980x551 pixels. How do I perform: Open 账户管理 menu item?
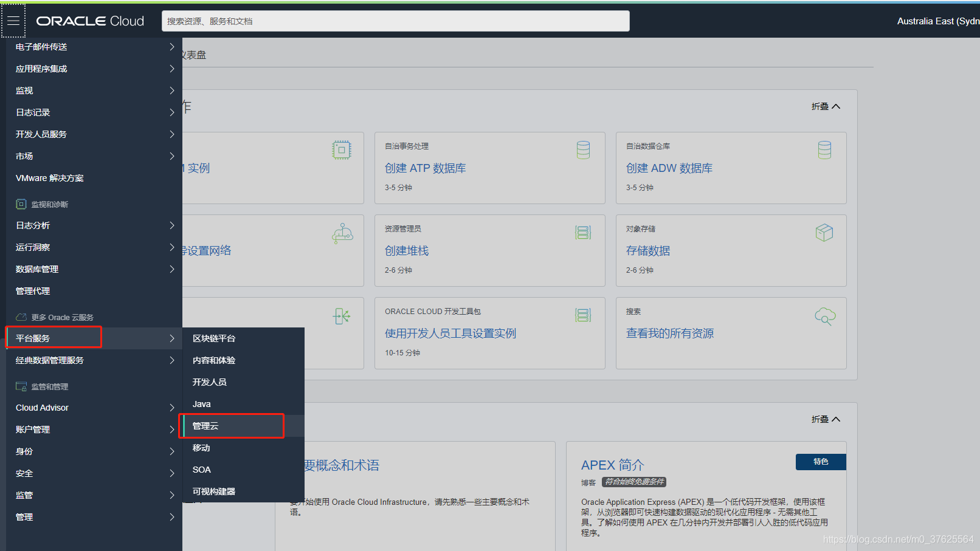[94, 430]
